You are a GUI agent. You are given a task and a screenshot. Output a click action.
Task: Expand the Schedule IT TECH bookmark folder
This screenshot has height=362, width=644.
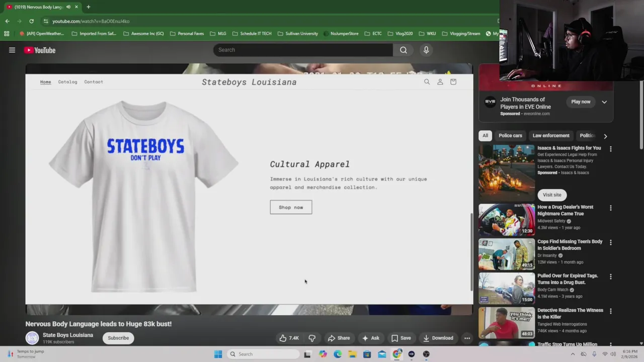pos(252,34)
